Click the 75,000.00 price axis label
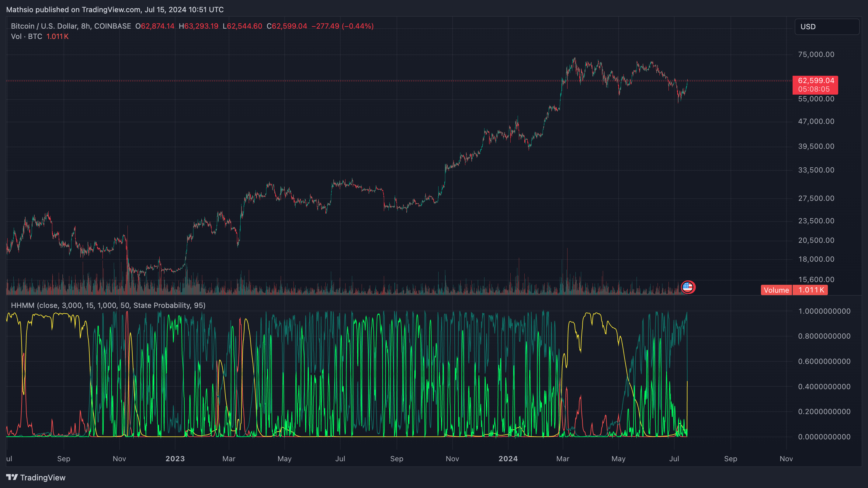Image resolution: width=868 pixels, height=488 pixels. coord(816,54)
